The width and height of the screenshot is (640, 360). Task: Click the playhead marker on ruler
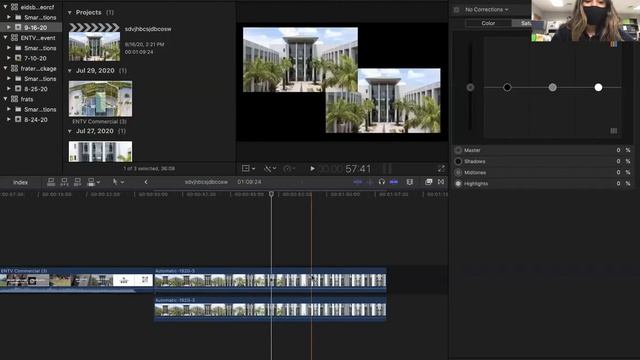pos(271,194)
